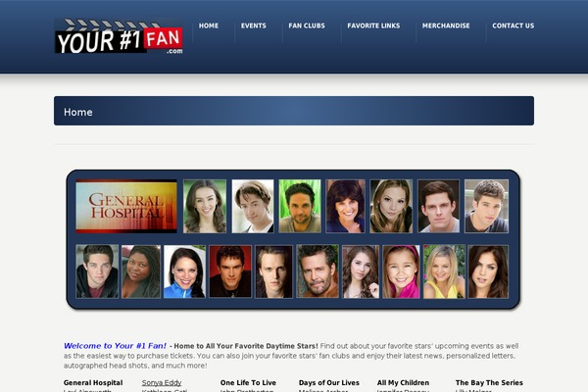Go to the Home menu item

(x=209, y=25)
